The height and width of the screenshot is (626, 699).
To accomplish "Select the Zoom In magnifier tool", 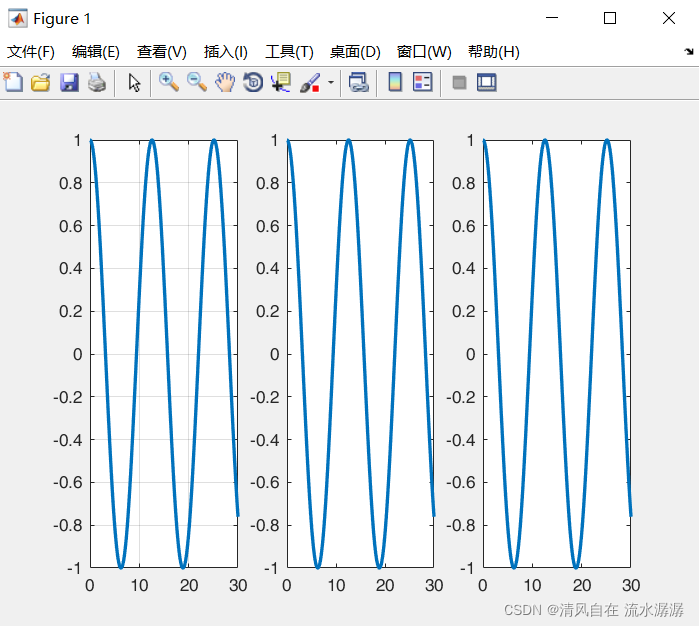I will [169, 83].
